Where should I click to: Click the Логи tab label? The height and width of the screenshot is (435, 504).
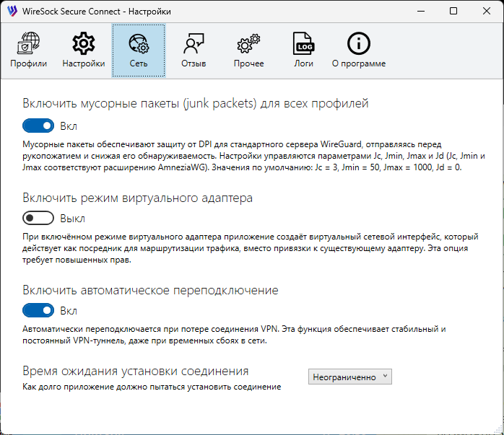pos(303,63)
